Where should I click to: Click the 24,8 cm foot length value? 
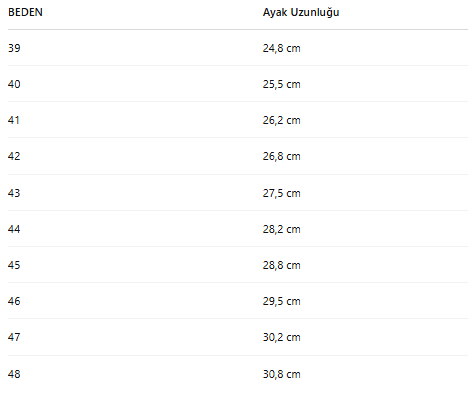point(281,48)
